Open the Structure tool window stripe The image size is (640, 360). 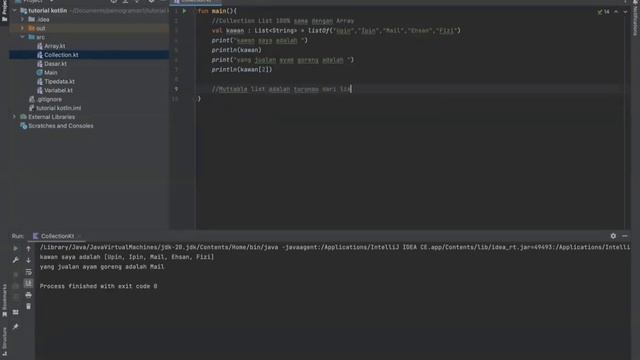click(4, 343)
